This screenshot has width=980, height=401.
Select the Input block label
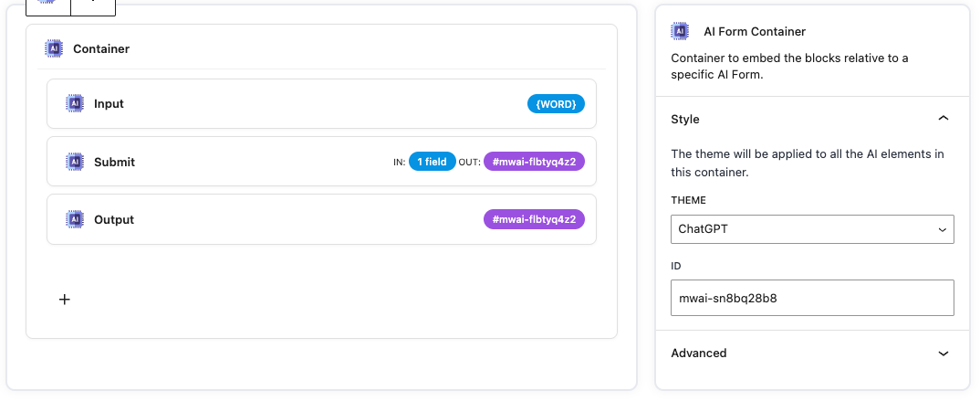pyautogui.click(x=109, y=104)
